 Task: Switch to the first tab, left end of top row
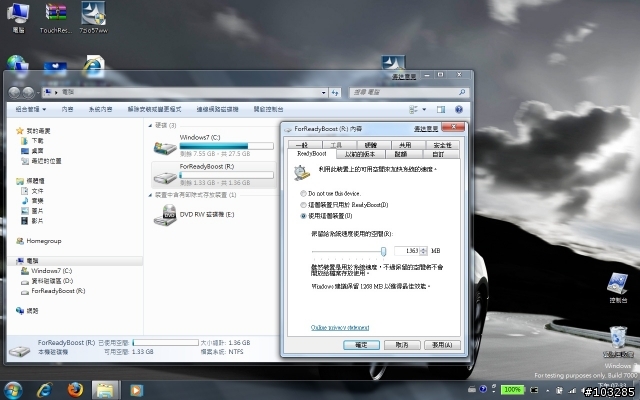302,145
